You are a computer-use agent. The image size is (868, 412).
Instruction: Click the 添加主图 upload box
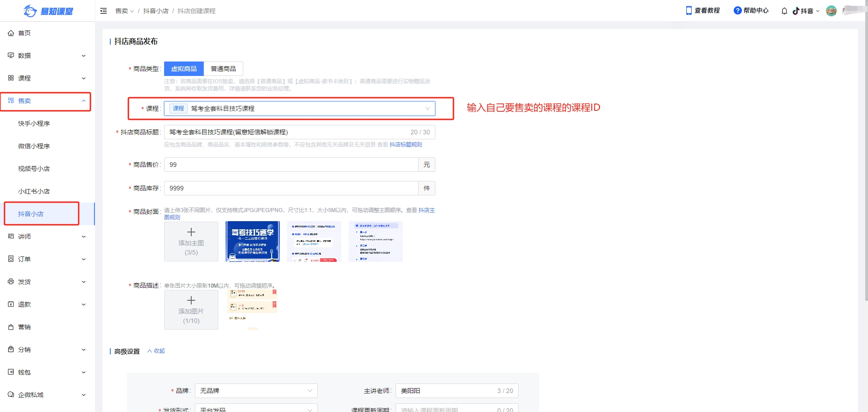[191, 242]
